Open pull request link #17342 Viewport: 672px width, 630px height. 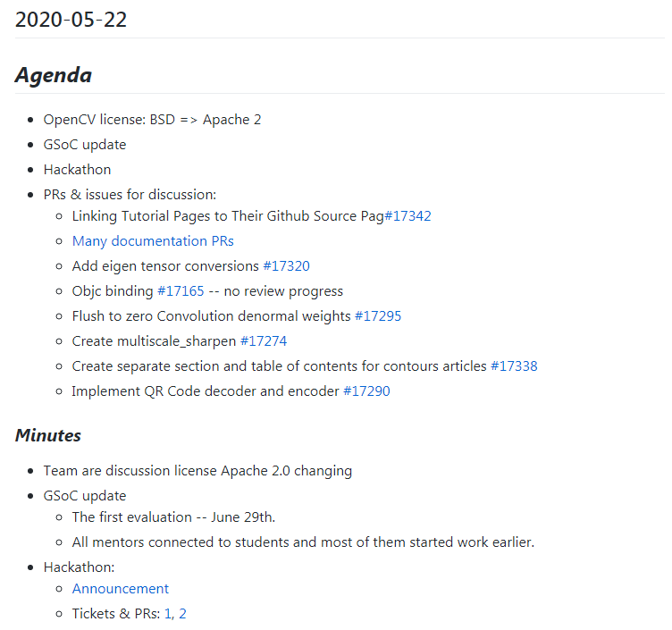tap(408, 215)
